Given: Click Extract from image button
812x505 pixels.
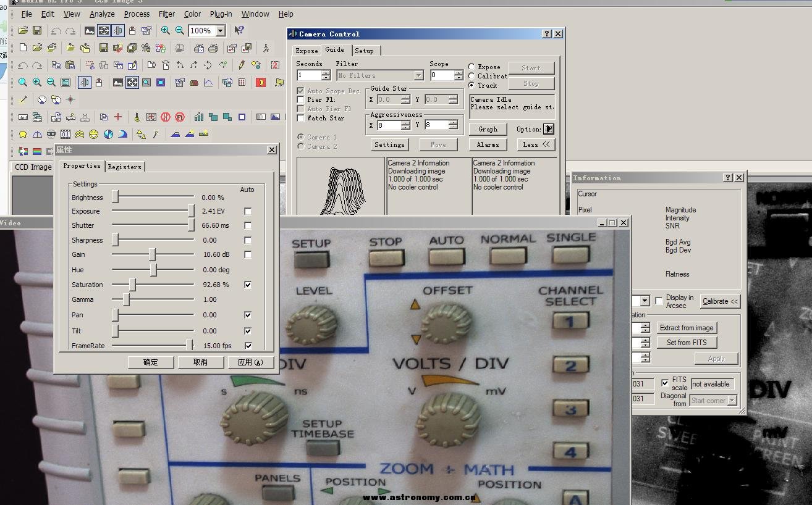Looking at the screenshot, I should (686, 328).
